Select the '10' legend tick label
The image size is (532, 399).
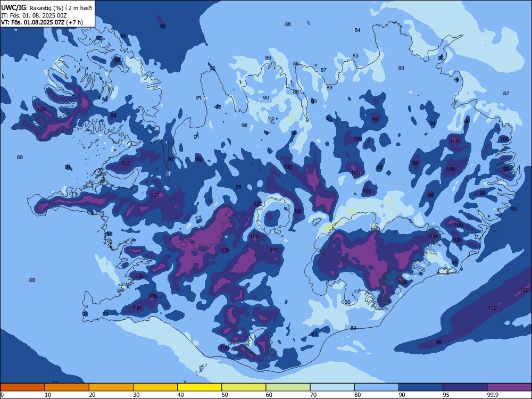[48, 395]
